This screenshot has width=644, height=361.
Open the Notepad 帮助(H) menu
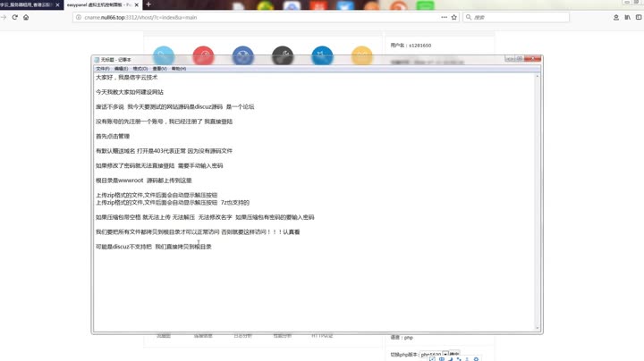pos(179,69)
